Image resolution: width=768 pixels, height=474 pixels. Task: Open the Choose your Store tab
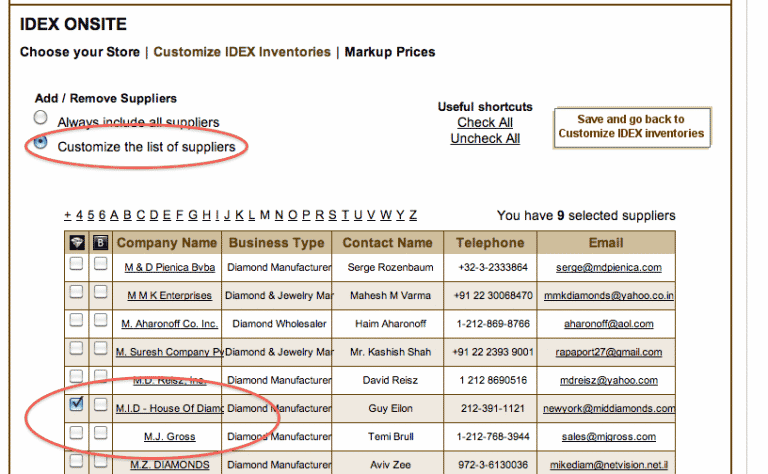(80, 52)
